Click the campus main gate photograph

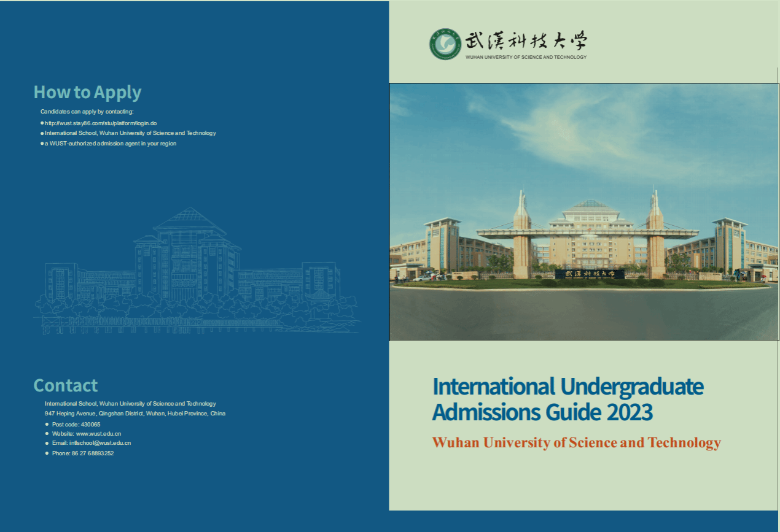pos(583,184)
